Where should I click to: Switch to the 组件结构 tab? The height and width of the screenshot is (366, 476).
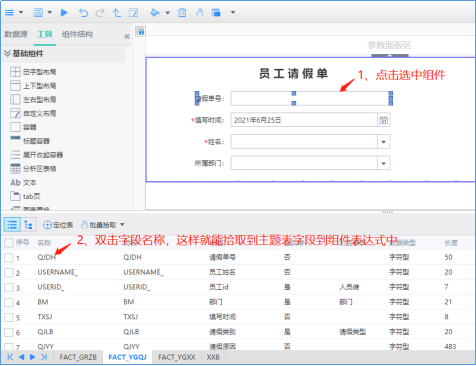coord(77,34)
